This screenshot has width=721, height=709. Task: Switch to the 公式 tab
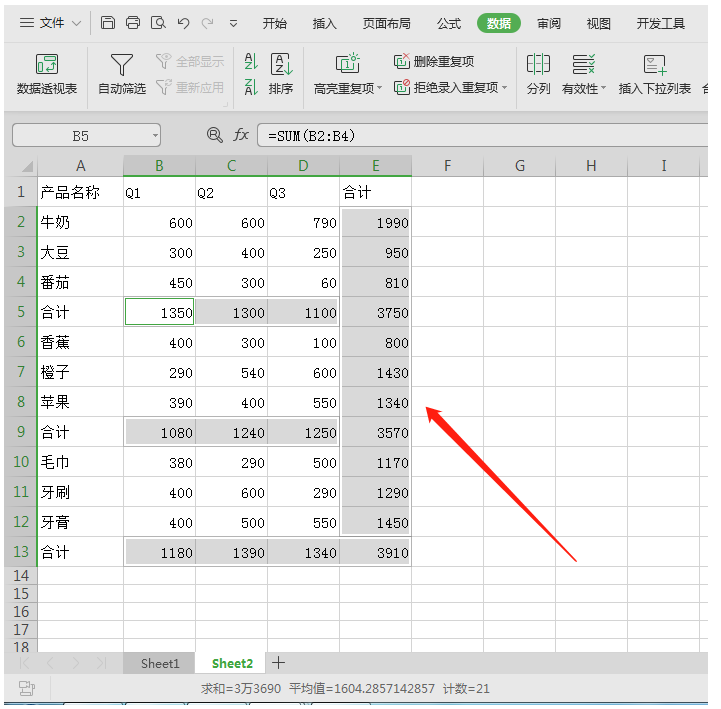point(449,23)
